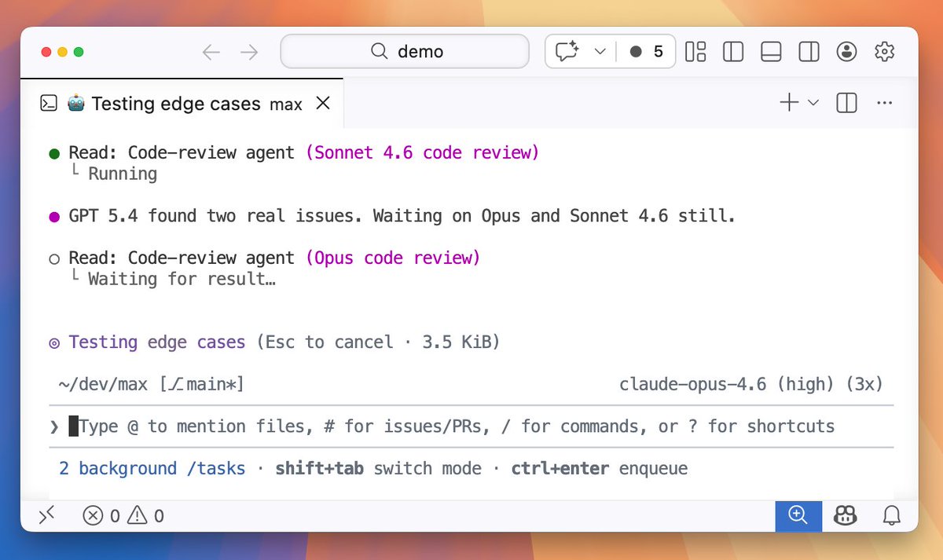Click the Sonnet 4.6 code review label
The width and height of the screenshot is (943, 560).
(x=423, y=152)
